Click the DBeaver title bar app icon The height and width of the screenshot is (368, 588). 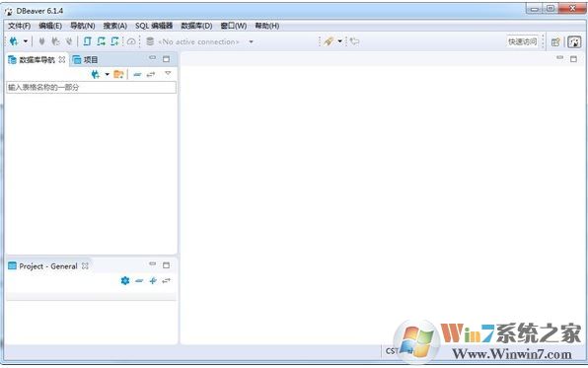(x=9, y=11)
